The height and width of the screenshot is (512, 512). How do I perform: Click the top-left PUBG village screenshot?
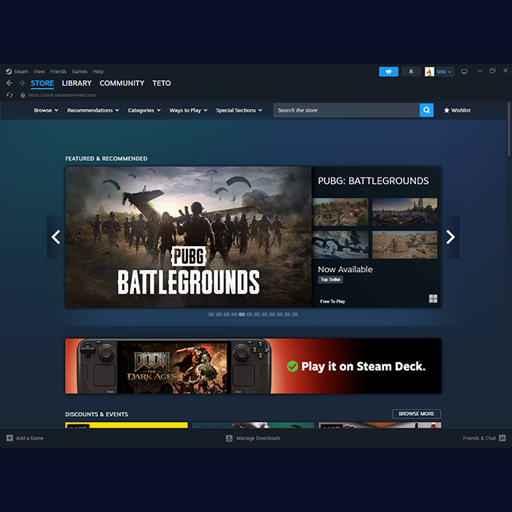click(x=341, y=212)
